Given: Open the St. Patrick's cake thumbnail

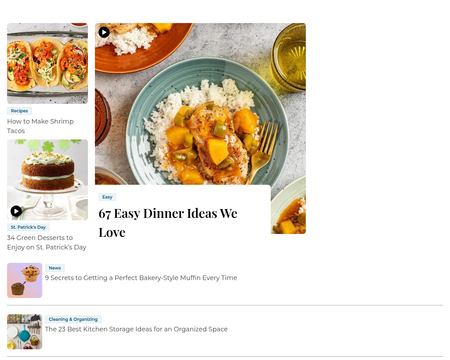Looking at the screenshot, I should tap(47, 180).
